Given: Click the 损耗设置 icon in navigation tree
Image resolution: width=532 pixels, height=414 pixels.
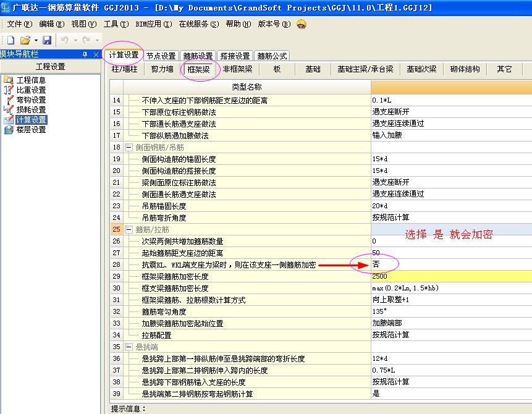Looking at the screenshot, I should (x=8, y=109).
